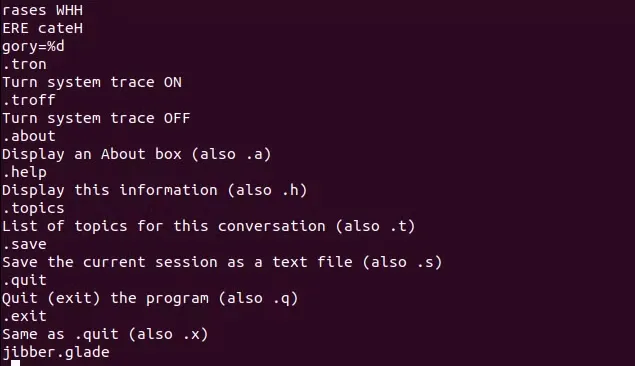Click the "ERE cateH" text line
Viewport: 635px width, 366px height.
pos(43,28)
